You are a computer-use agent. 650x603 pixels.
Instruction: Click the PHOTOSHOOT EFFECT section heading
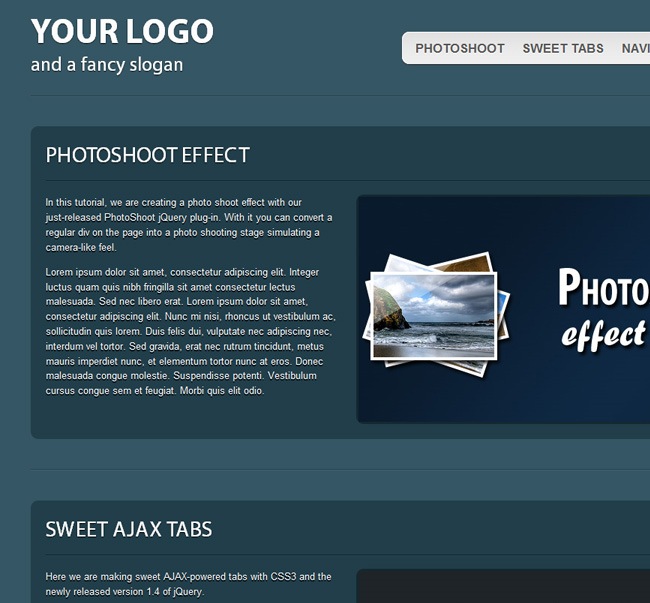coord(148,155)
